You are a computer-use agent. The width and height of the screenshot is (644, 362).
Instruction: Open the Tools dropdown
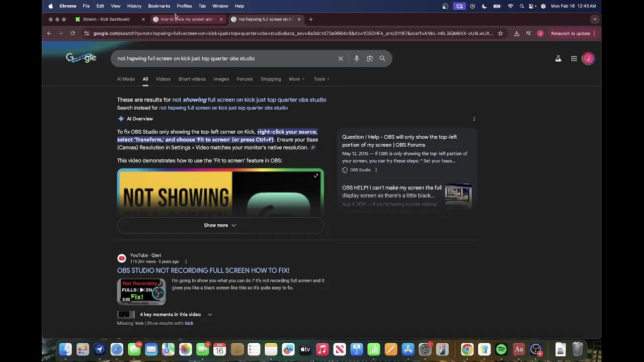[x=321, y=79]
